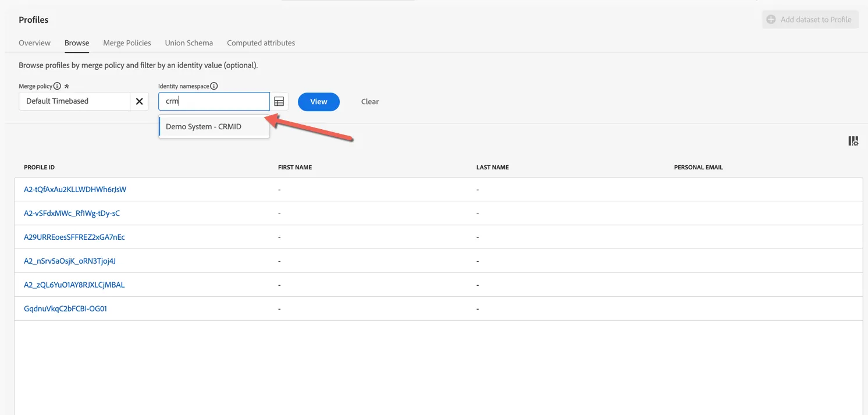Click the Merge policy info icon
The width and height of the screenshot is (868, 415).
(x=57, y=86)
